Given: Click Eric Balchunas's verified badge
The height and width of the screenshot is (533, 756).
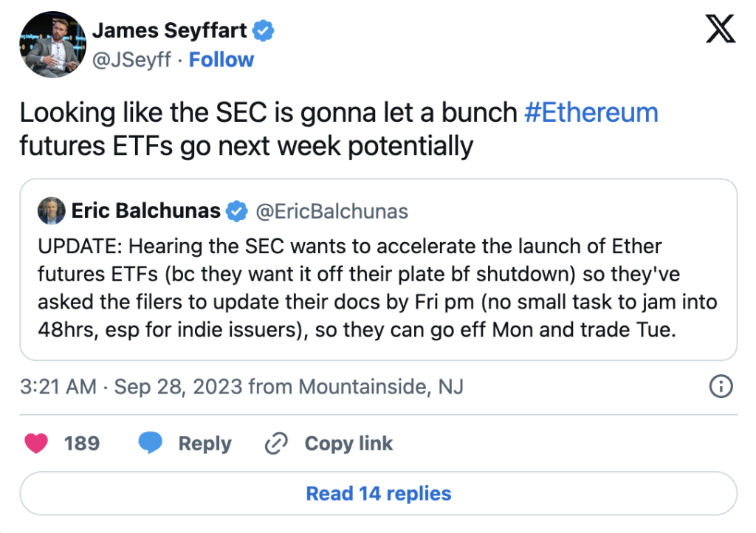Looking at the screenshot, I should 236,212.
